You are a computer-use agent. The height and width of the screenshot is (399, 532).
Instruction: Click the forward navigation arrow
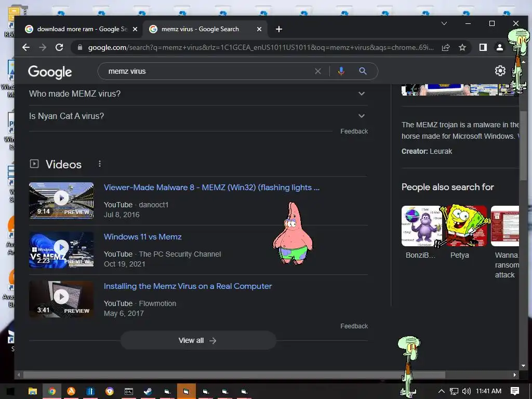(x=43, y=47)
